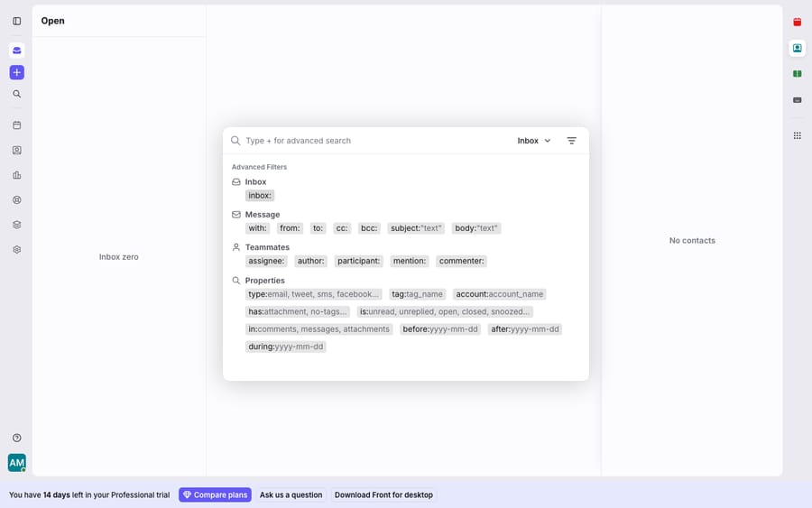Viewport: 812px width, 508px height.
Task: Open the green book icon in right rail
Action: [797, 74]
